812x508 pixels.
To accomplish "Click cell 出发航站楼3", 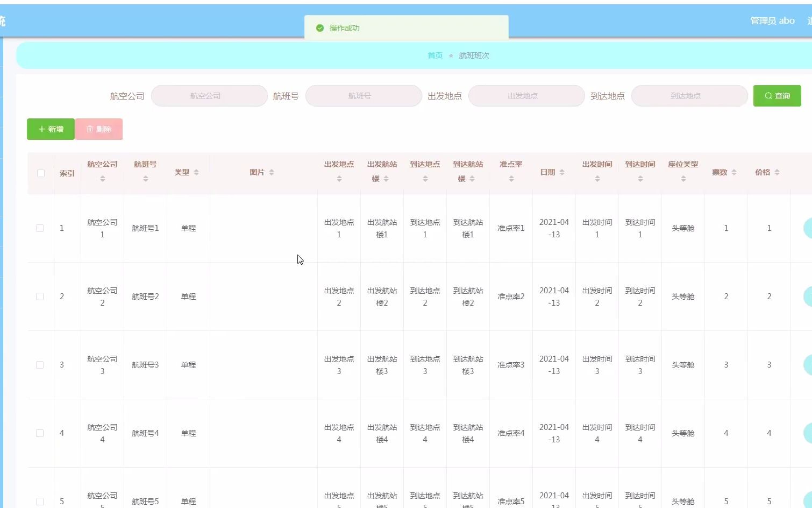I will coord(382,365).
